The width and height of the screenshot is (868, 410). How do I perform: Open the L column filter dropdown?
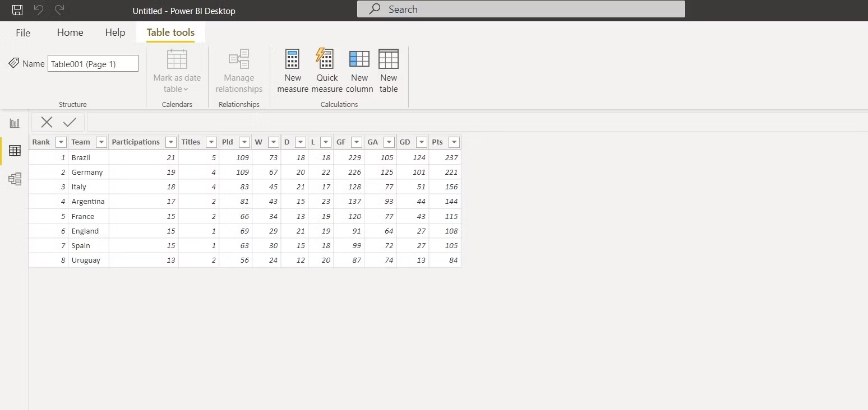click(x=326, y=142)
